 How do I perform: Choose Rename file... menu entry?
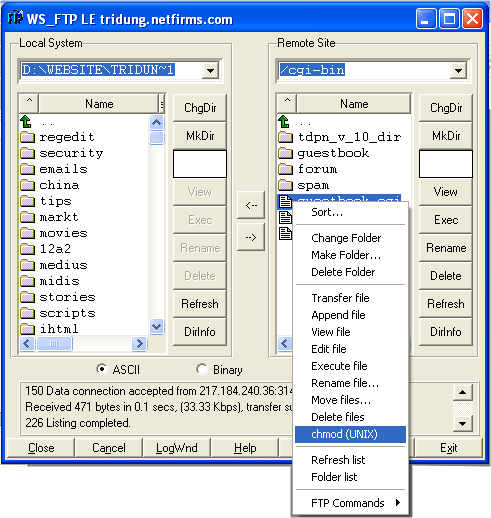[x=351, y=383]
